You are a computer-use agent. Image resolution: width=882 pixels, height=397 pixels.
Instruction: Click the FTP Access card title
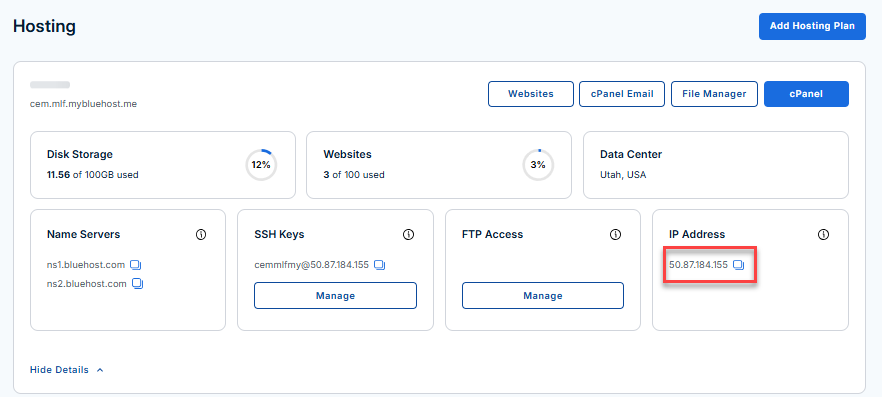coord(492,234)
